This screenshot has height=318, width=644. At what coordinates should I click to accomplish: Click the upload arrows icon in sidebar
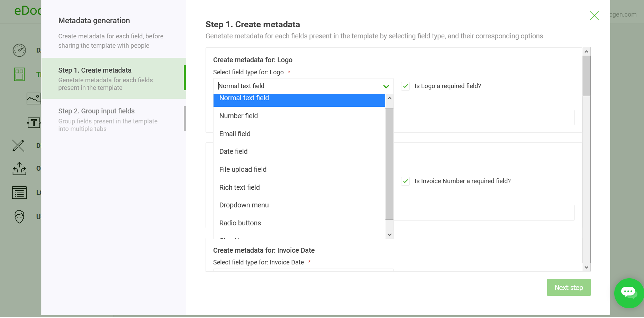pos(19,169)
